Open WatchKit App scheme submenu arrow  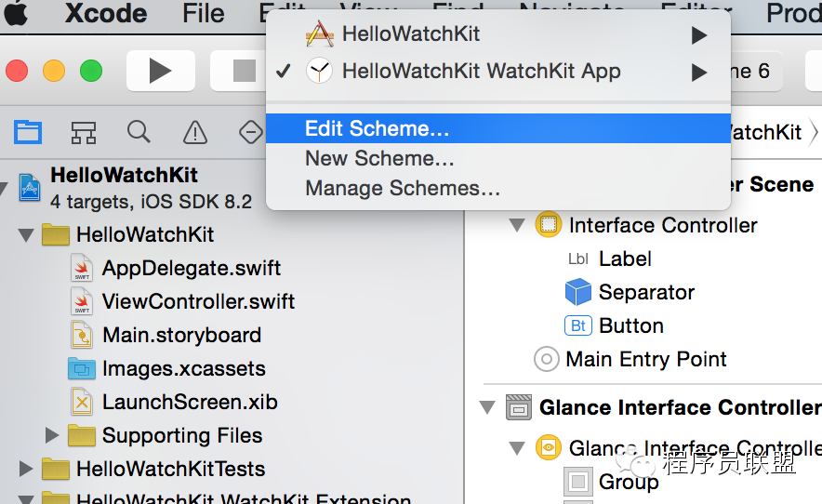(699, 73)
